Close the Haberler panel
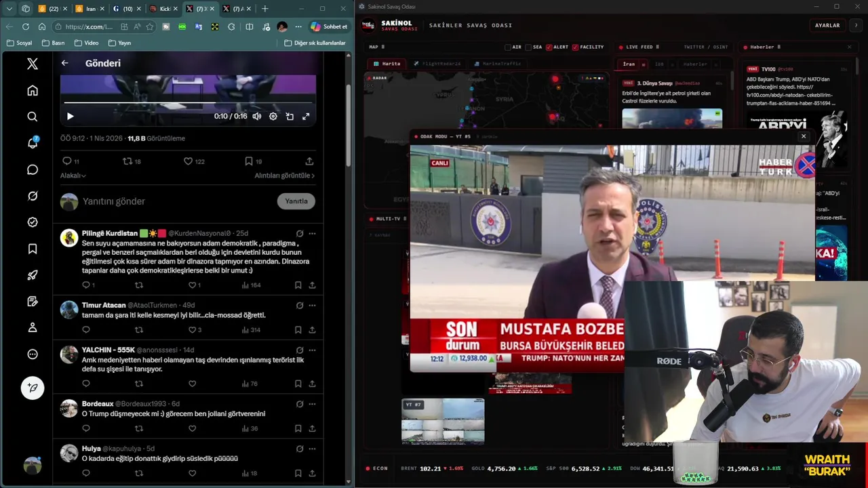 point(849,47)
